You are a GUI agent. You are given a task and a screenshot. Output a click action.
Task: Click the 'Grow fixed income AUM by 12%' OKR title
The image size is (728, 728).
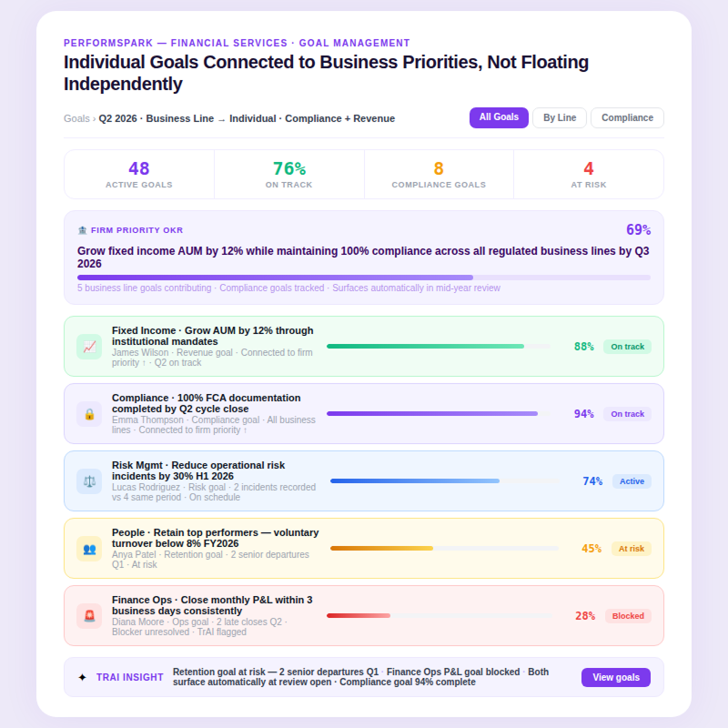[x=363, y=258]
